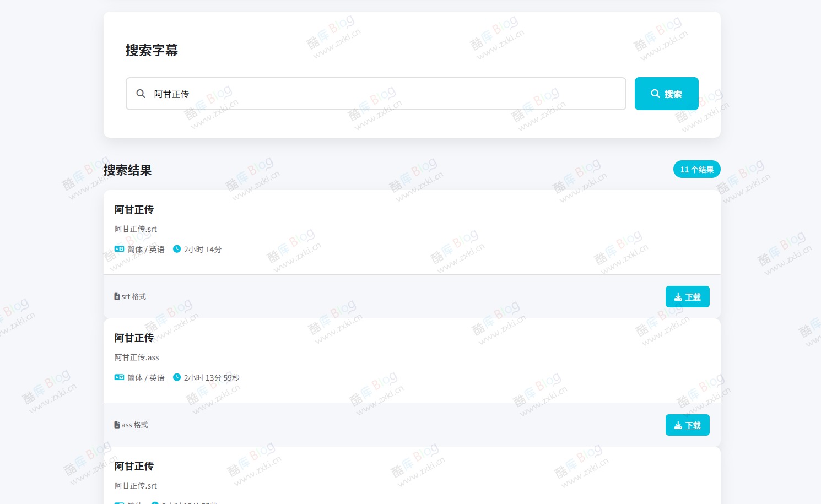
Task: Click the 搜索结果 heading
Action: point(127,170)
